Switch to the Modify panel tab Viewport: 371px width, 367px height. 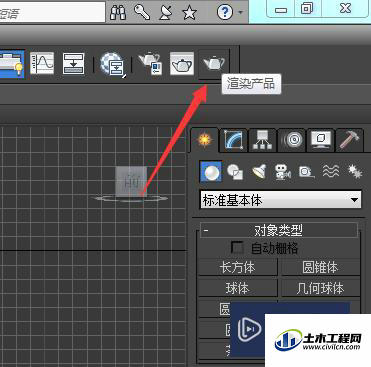pyautogui.click(x=234, y=140)
